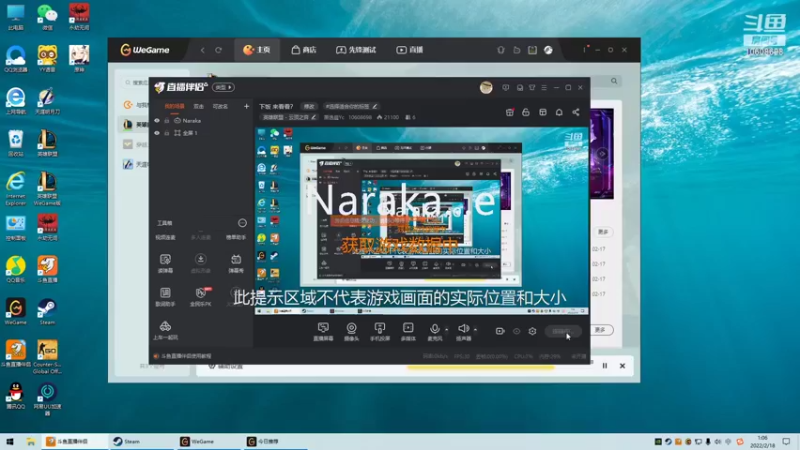Click the start streaming button
The height and width of the screenshot is (450, 800).
click(x=563, y=331)
